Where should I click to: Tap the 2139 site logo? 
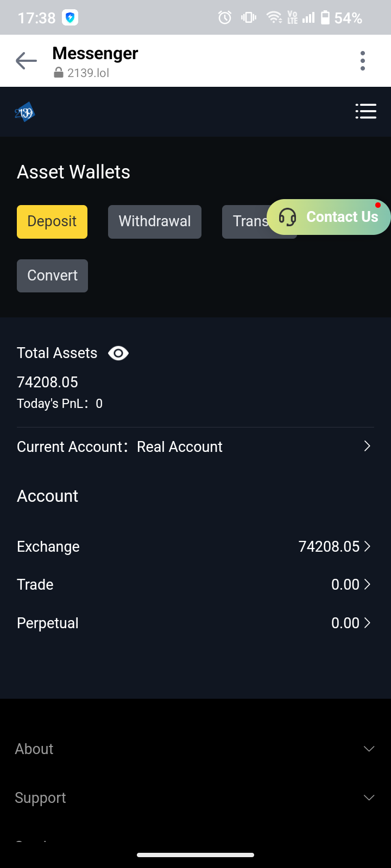(25, 112)
